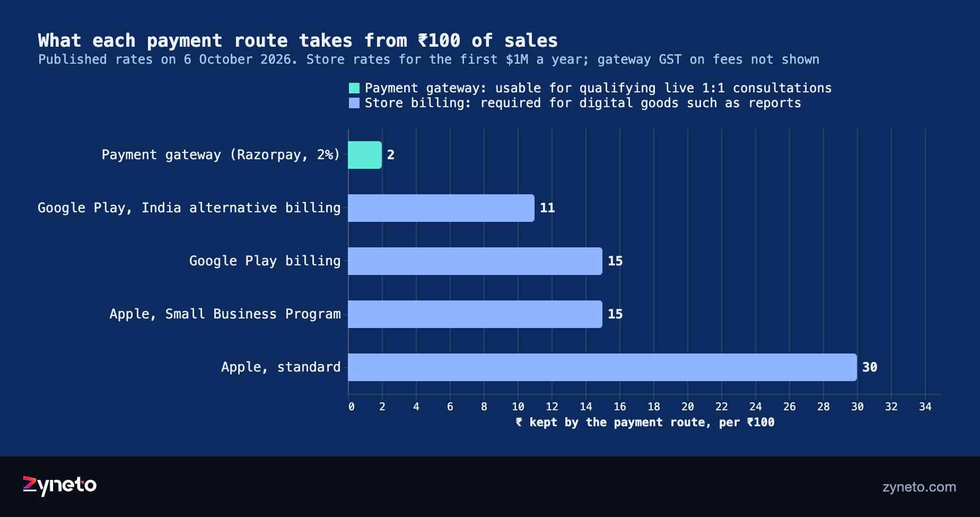Click the x-axis tick label '10'
The width and height of the screenshot is (980, 517).
518,407
